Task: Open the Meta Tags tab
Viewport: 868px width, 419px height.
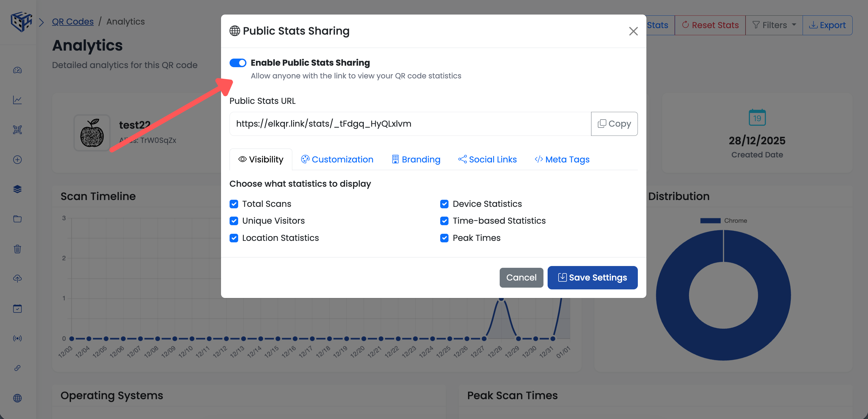Action: (562, 159)
